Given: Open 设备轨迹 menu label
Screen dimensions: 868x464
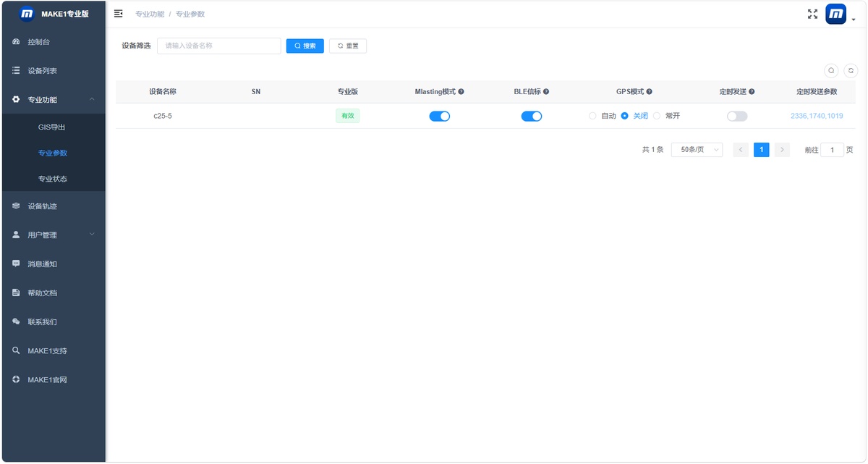Looking at the screenshot, I should tap(42, 206).
